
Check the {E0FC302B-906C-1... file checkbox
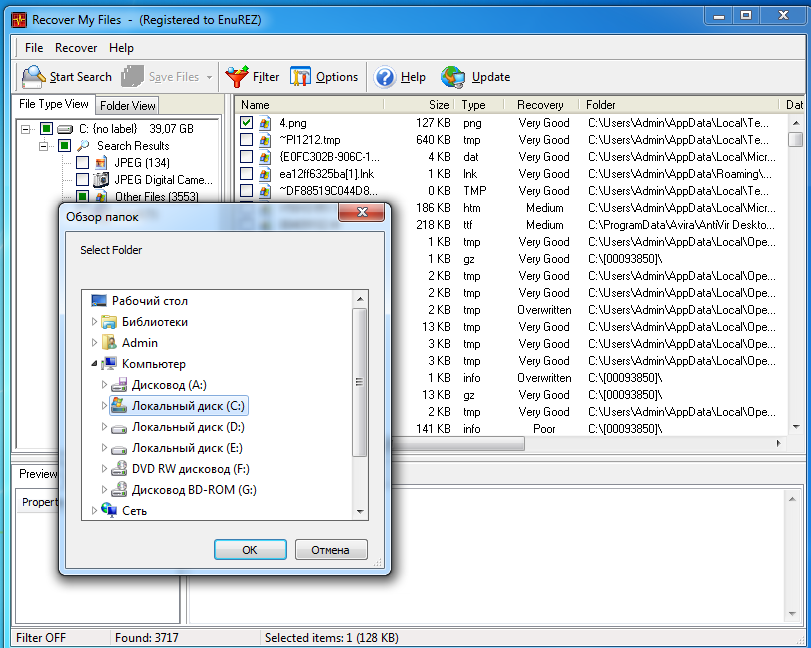coord(247,157)
